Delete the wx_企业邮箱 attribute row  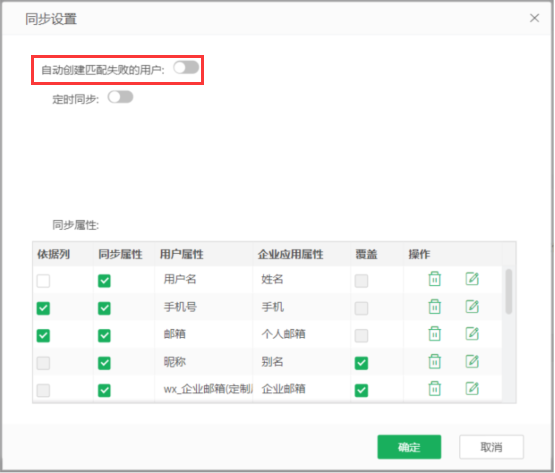(x=435, y=389)
